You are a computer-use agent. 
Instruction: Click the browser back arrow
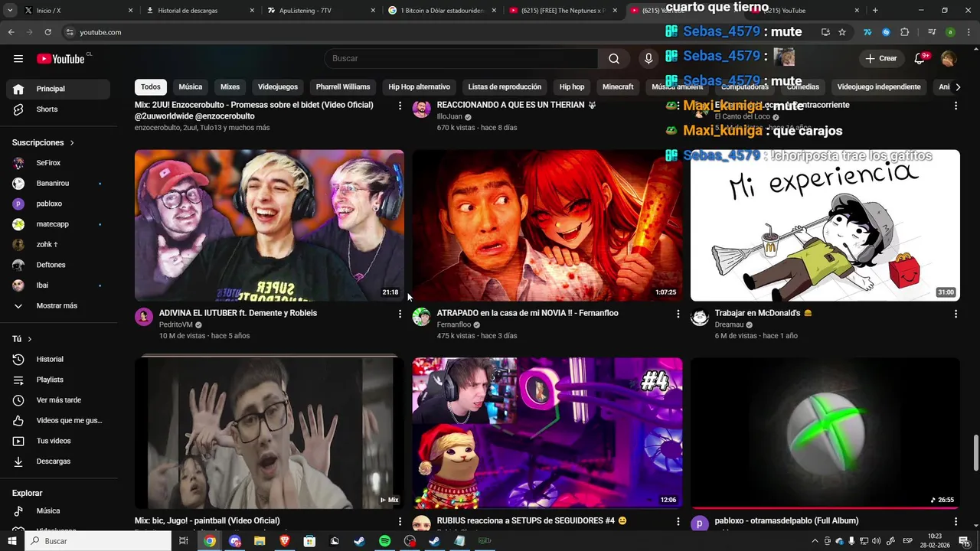(11, 32)
